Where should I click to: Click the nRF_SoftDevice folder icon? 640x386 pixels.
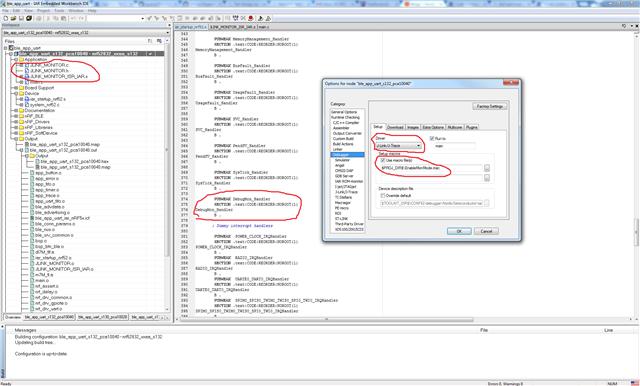pyautogui.click(x=22, y=133)
